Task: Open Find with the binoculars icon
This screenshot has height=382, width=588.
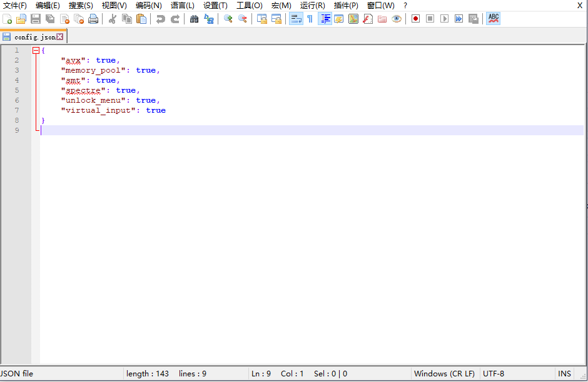Action: tap(194, 19)
